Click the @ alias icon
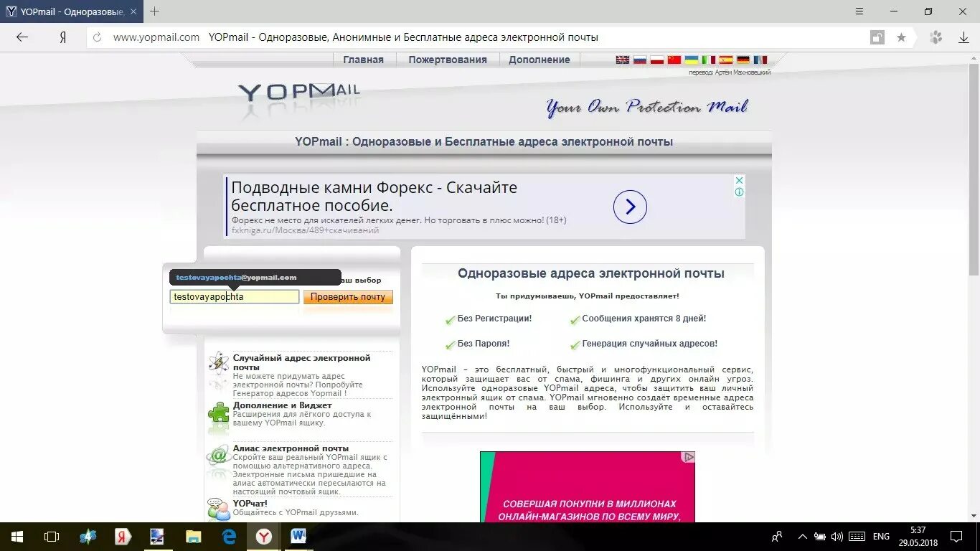The image size is (980, 551). [x=218, y=456]
